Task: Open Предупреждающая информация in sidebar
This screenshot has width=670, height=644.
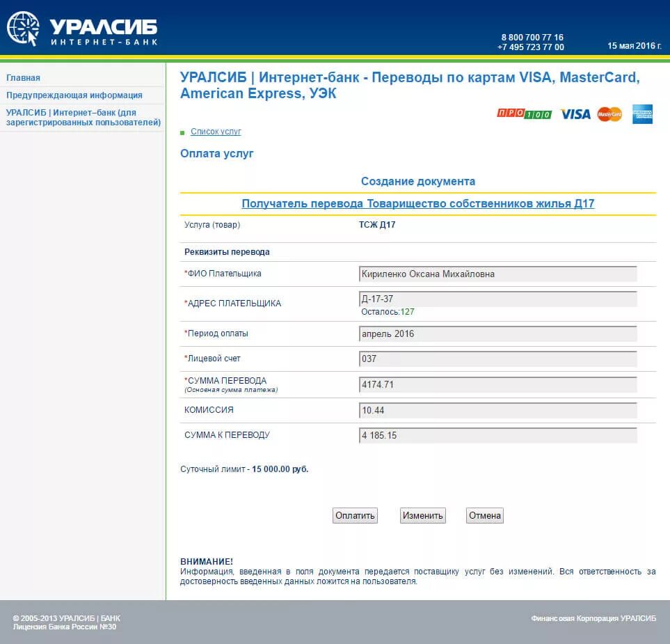Action: pos(74,95)
